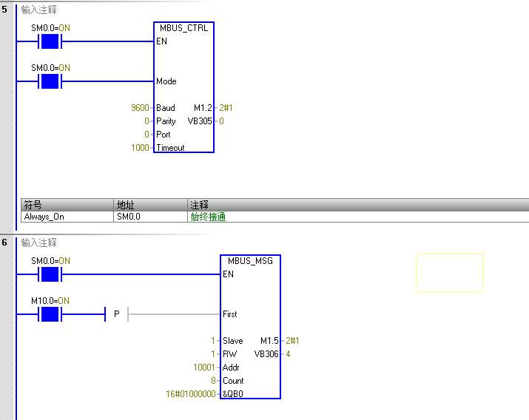This screenshot has width=529, height=420.
Task: Click the 9600 Baud parameter value
Action: [141, 108]
